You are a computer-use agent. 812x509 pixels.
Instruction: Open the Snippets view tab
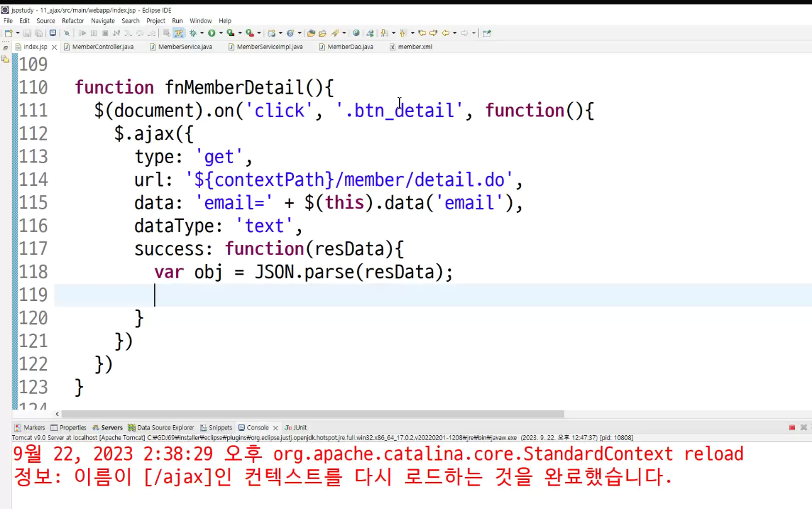click(x=216, y=428)
